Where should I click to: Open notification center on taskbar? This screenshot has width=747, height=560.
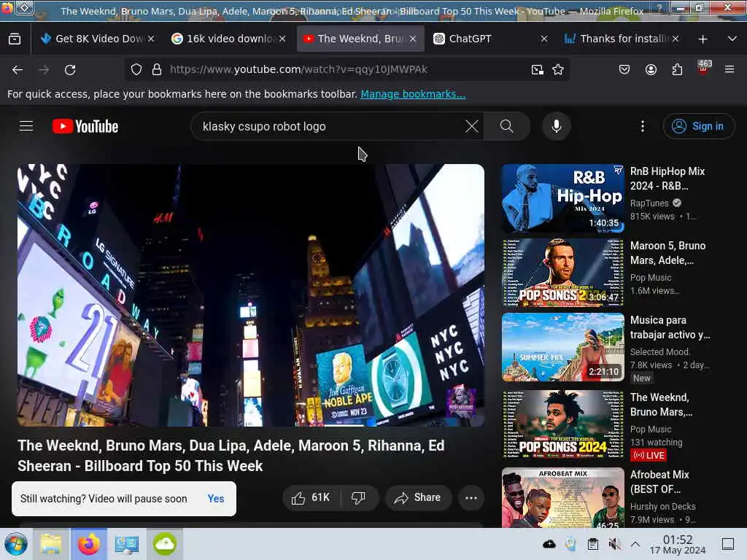coord(727,544)
